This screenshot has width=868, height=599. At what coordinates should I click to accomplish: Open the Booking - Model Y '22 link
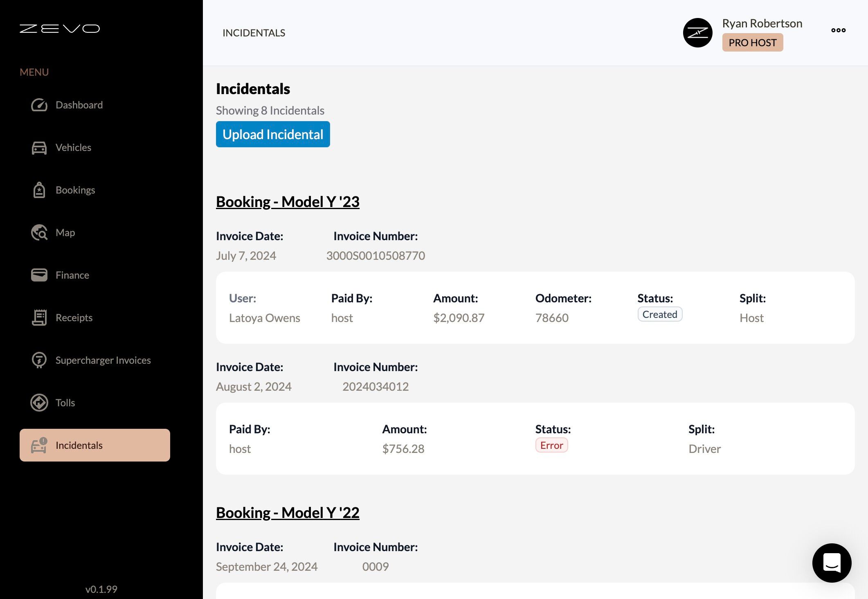[288, 513]
